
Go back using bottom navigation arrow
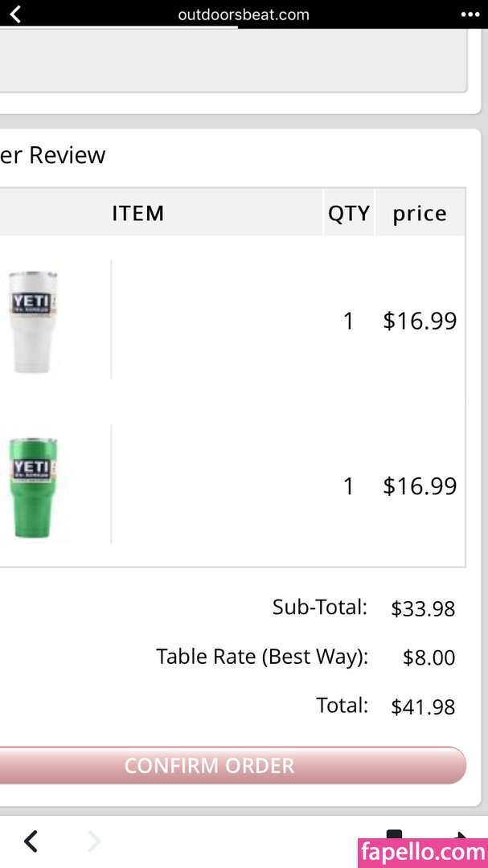(x=31, y=841)
